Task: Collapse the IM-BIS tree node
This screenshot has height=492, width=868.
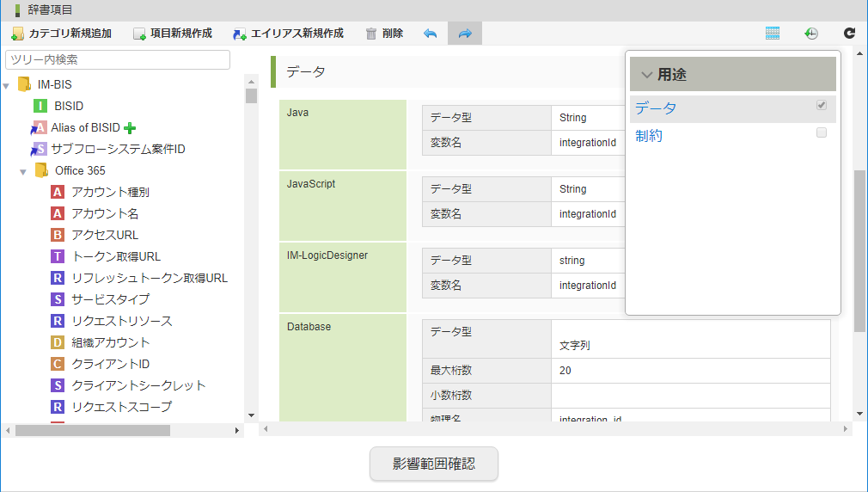Action: pyautogui.click(x=7, y=85)
